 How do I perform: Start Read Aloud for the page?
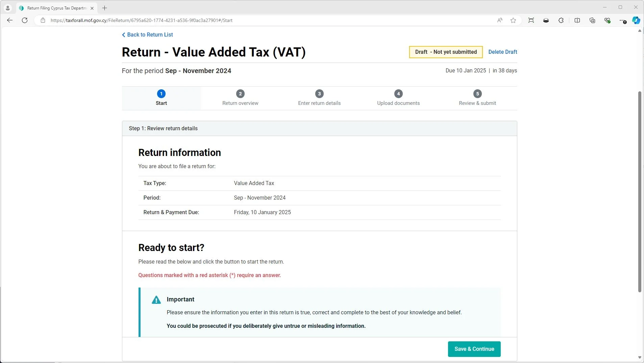point(500,20)
